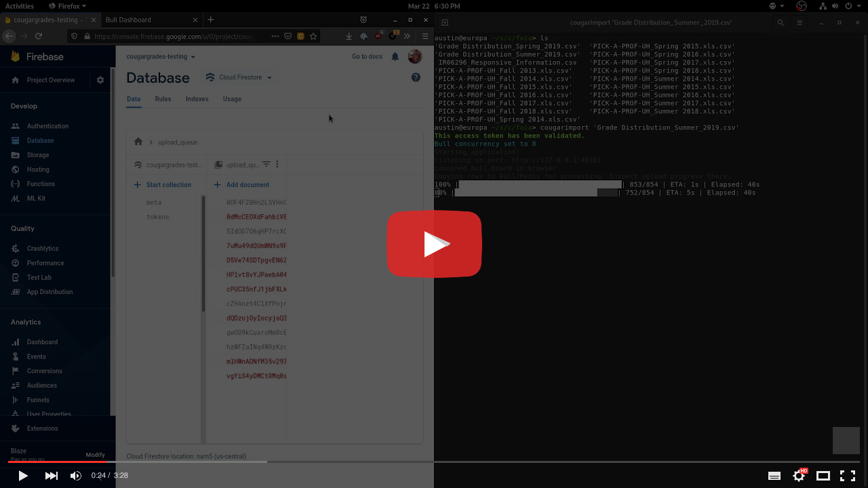Open the GNOME Activities overview

[x=20, y=6]
